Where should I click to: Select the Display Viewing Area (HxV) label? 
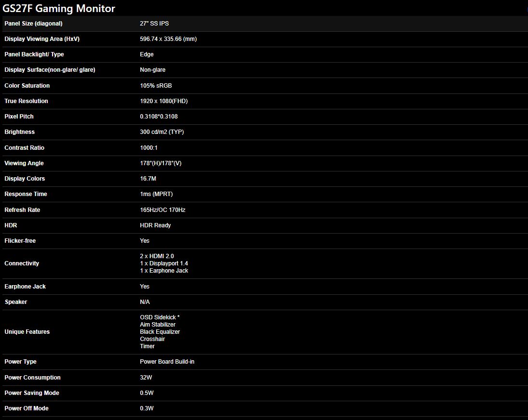tap(42, 39)
